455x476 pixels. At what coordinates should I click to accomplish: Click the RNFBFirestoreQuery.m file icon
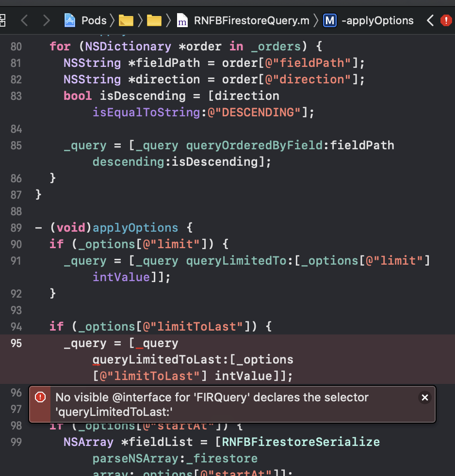click(181, 20)
